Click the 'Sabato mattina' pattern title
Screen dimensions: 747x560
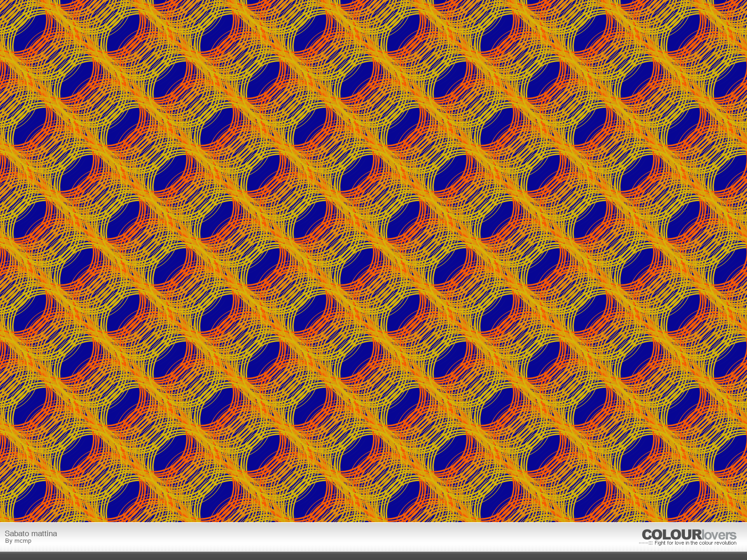pyautogui.click(x=31, y=533)
